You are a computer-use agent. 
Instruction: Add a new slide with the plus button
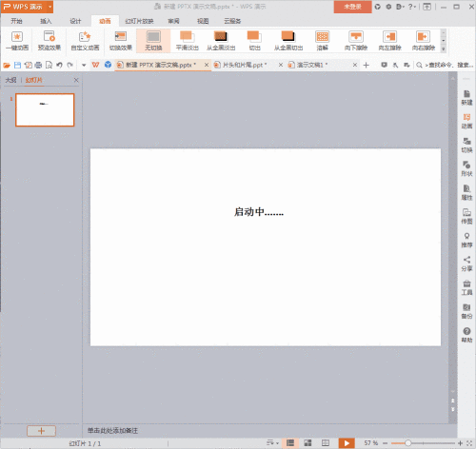[41, 431]
